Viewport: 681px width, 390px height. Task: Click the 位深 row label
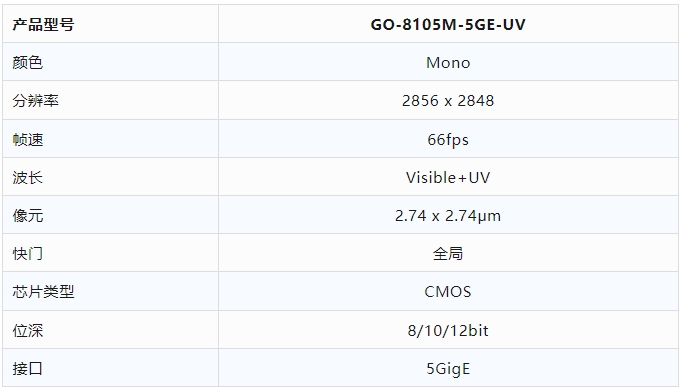28,331
